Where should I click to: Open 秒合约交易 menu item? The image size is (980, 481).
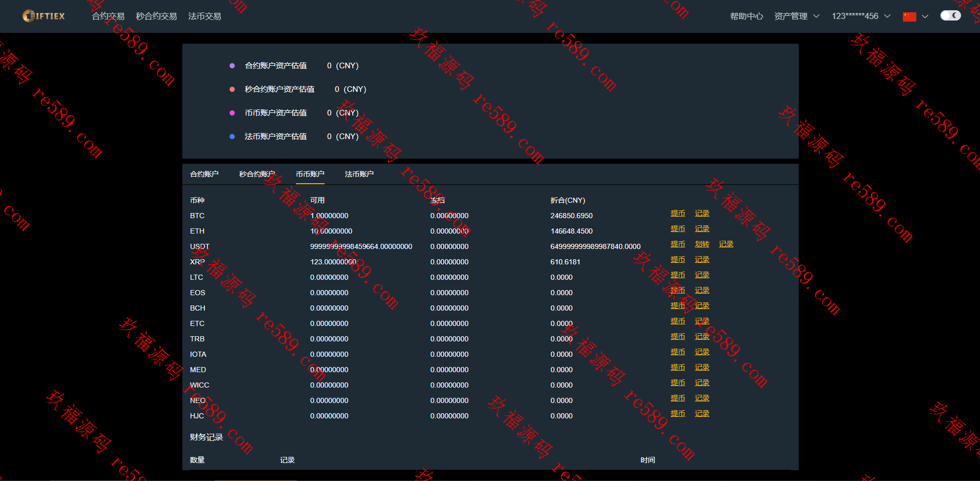156,16
